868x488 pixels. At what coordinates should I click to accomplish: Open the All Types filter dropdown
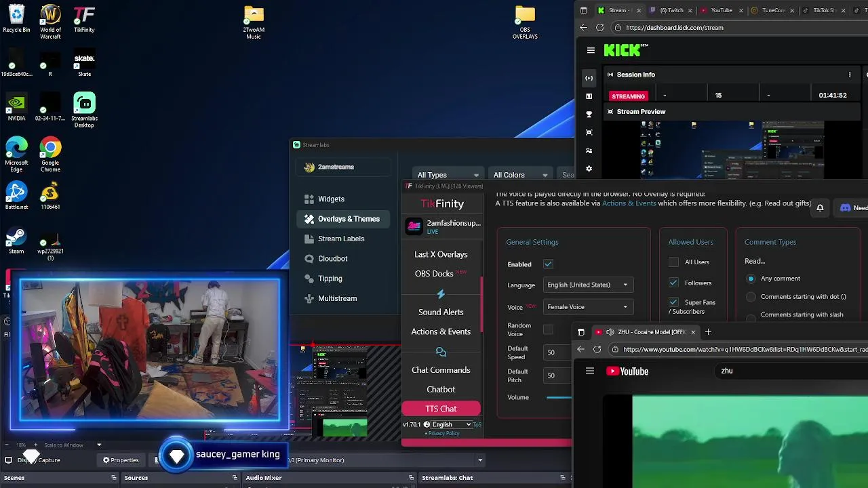point(448,175)
